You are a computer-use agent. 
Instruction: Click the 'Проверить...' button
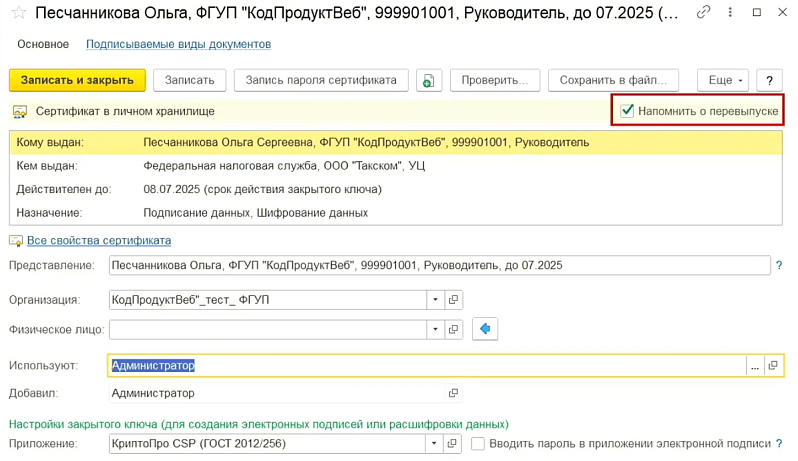tap(495, 80)
